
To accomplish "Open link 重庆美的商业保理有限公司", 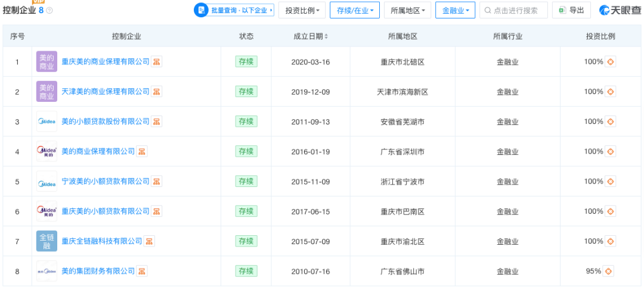I will click(x=105, y=61).
